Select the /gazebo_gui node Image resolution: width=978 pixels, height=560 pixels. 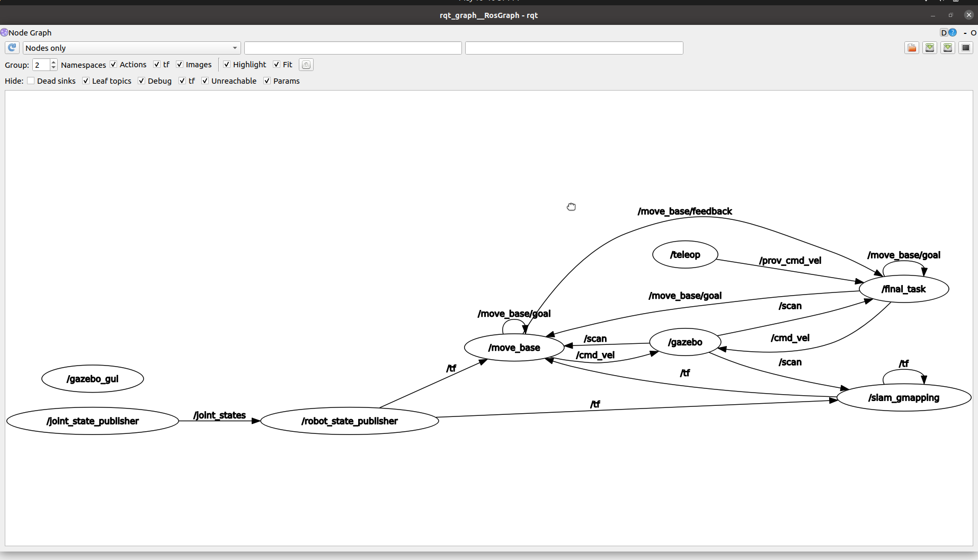tap(93, 379)
